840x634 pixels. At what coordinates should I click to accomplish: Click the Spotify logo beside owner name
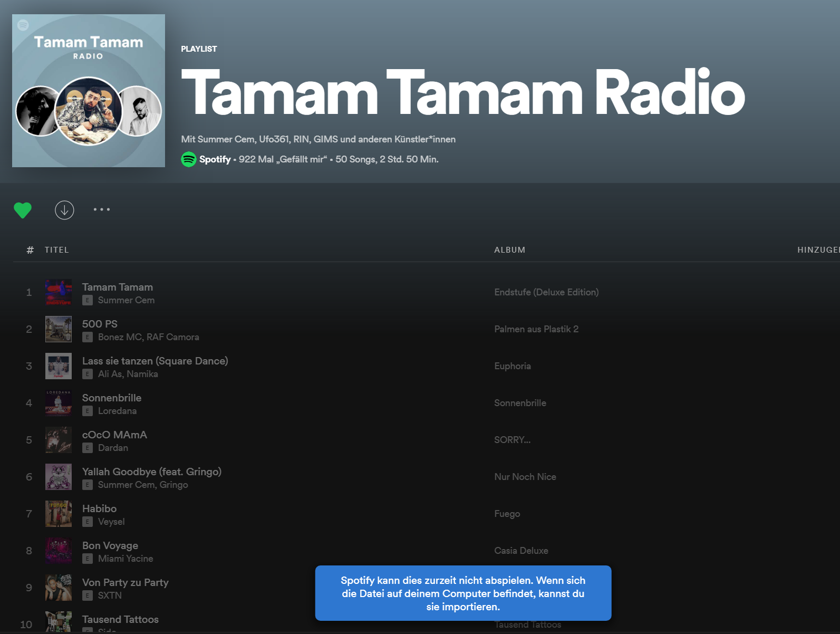[x=189, y=159]
